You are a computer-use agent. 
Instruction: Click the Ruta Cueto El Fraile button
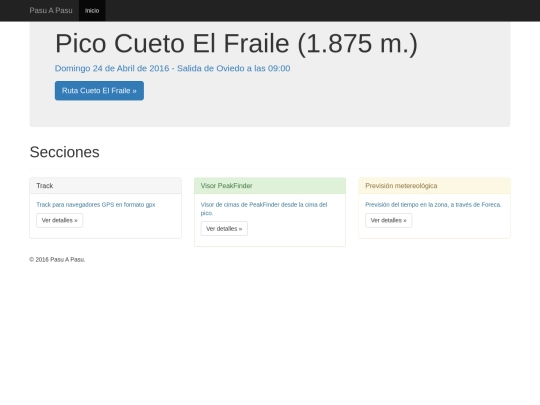tap(99, 91)
